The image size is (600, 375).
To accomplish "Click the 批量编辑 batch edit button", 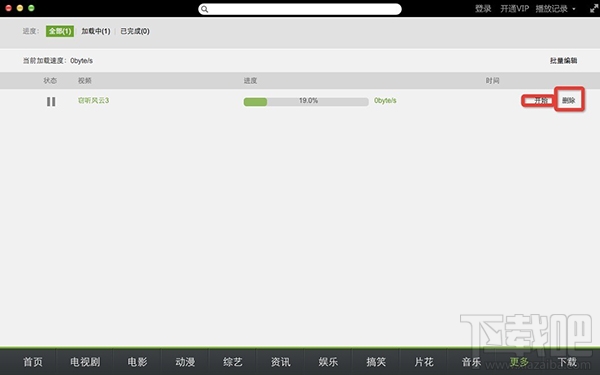I will tap(563, 60).
